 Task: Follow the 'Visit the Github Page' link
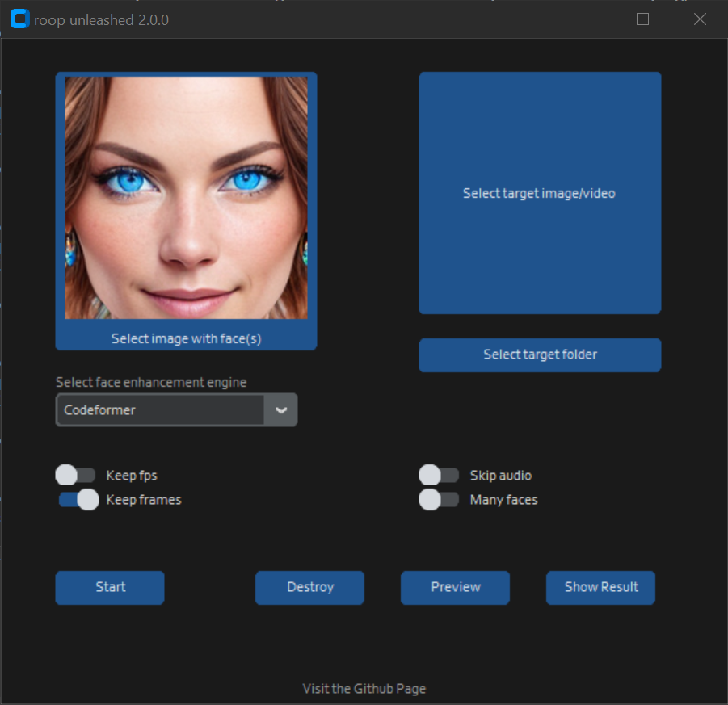point(364,689)
